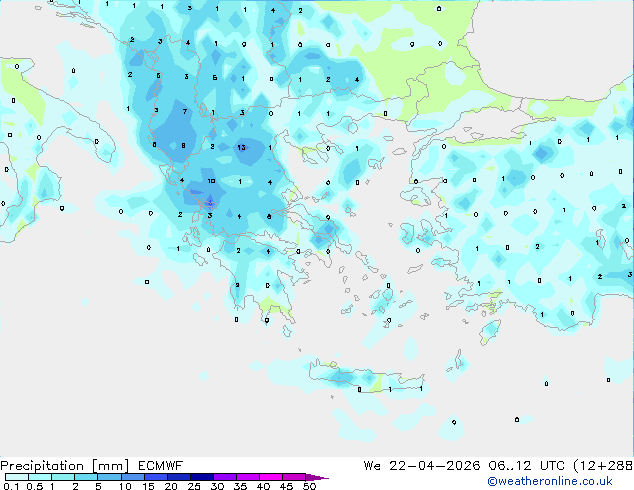Click the legend arrow tip beyond 50
The image size is (634, 490).
[319, 478]
